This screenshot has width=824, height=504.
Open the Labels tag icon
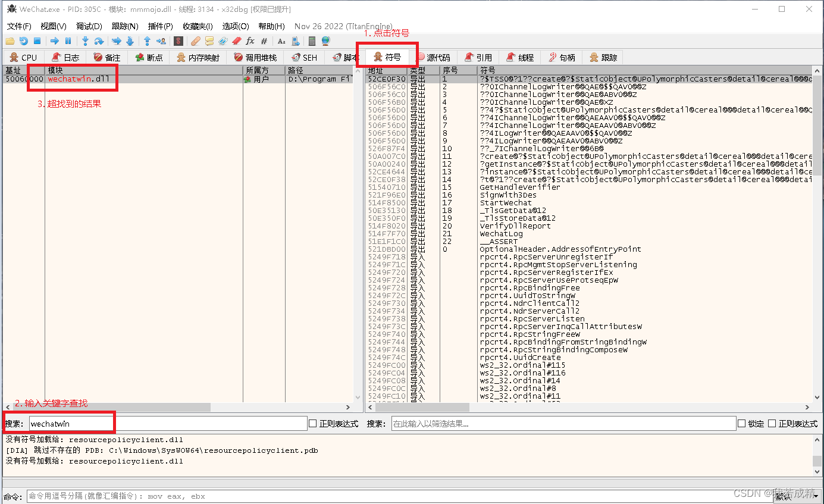[x=223, y=41]
